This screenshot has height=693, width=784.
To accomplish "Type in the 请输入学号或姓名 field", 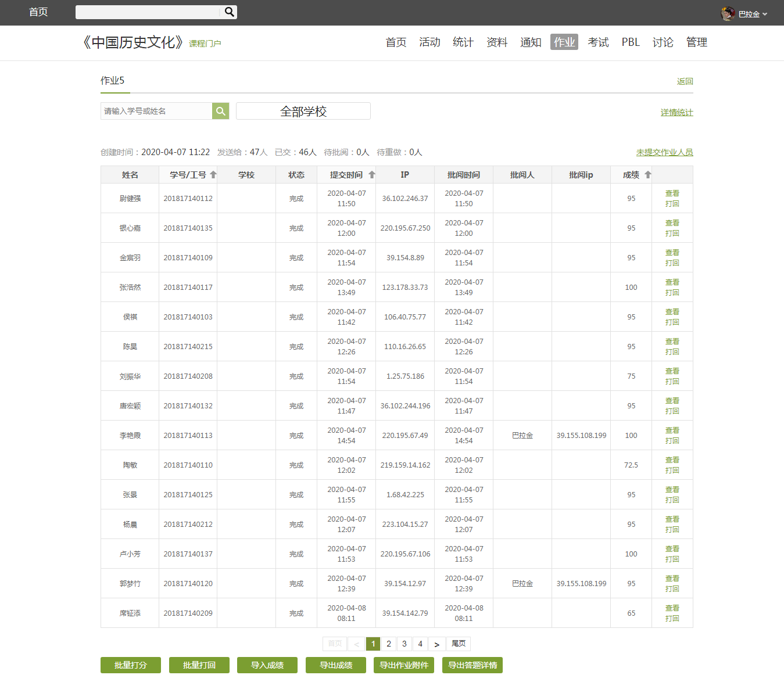I will pyautogui.click(x=156, y=111).
